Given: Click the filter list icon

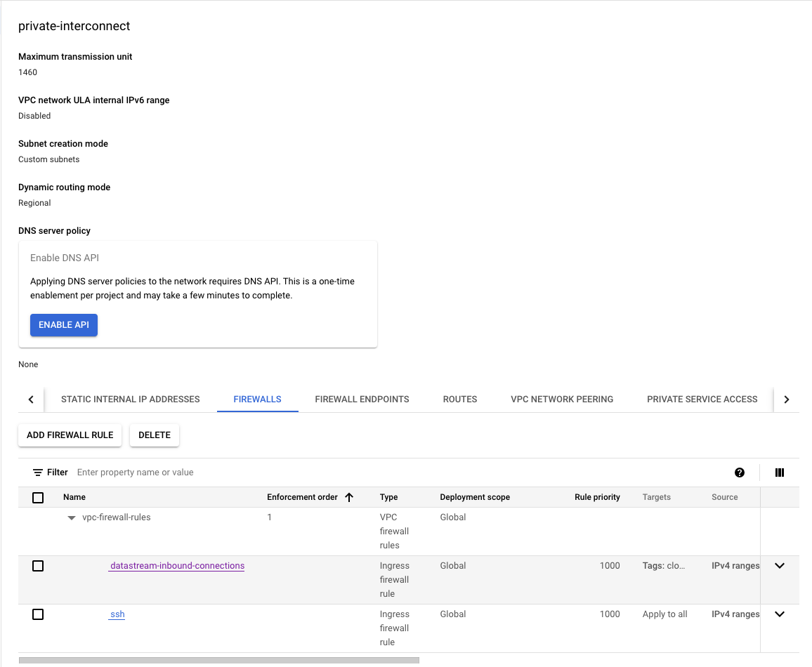Looking at the screenshot, I should click(38, 473).
